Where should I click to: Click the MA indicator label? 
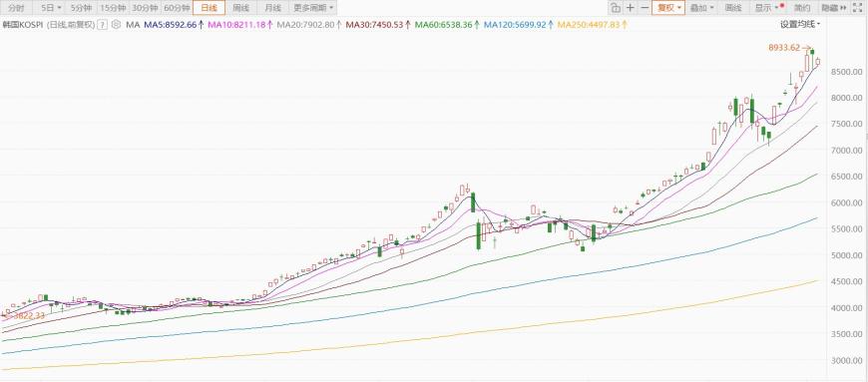click(x=133, y=25)
